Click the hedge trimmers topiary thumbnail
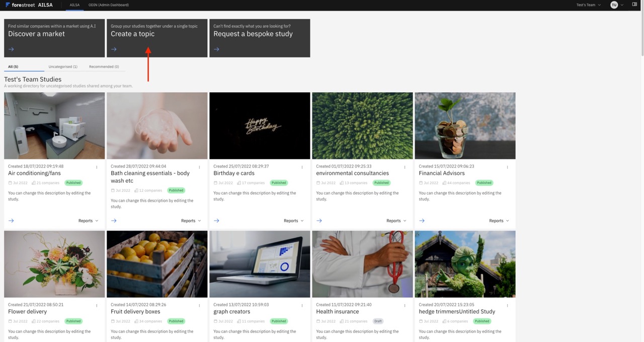644x342 pixels. pyautogui.click(x=465, y=264)
